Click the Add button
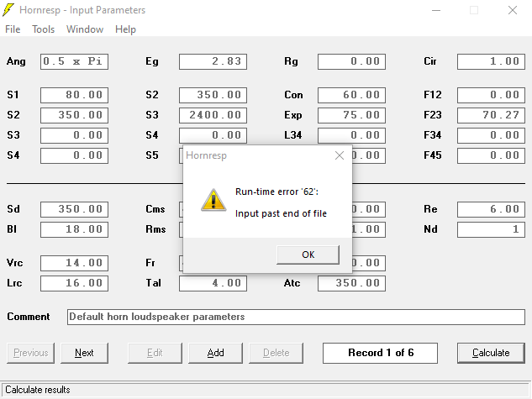Viewport: 532px width, 399px height. [215, 353]
